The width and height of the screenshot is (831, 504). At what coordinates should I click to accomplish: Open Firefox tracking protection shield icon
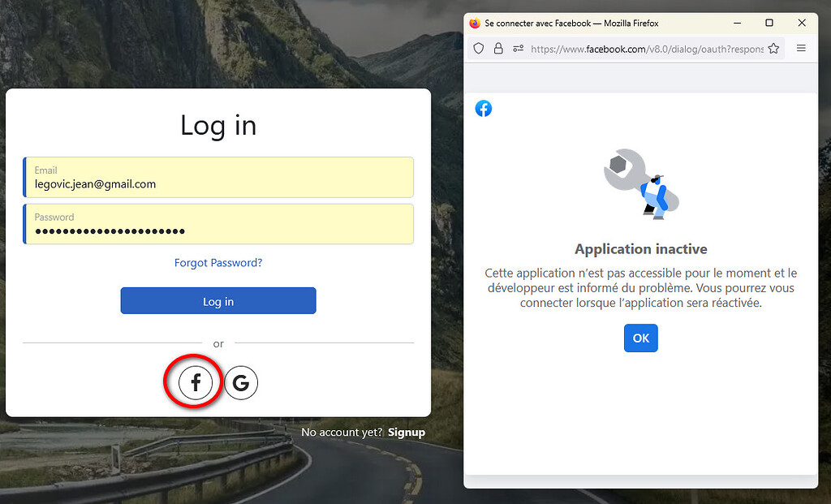(x=479, y=49)
